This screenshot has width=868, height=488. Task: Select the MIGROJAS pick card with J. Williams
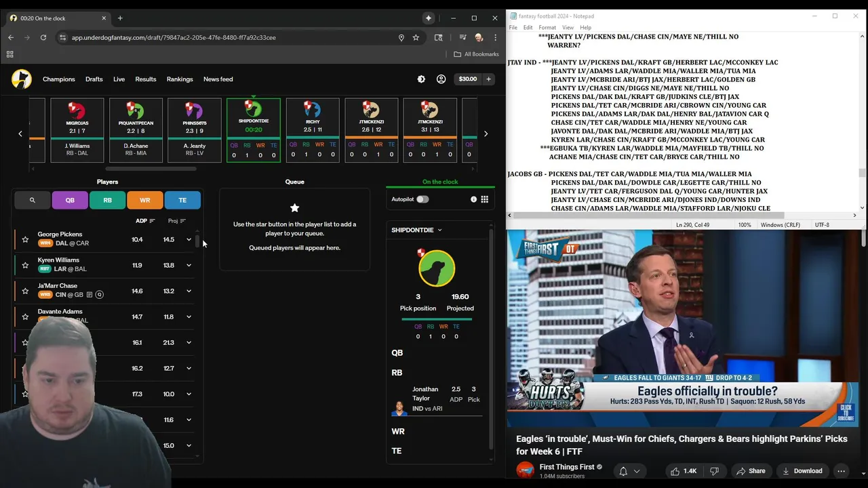tap(77, 130)
